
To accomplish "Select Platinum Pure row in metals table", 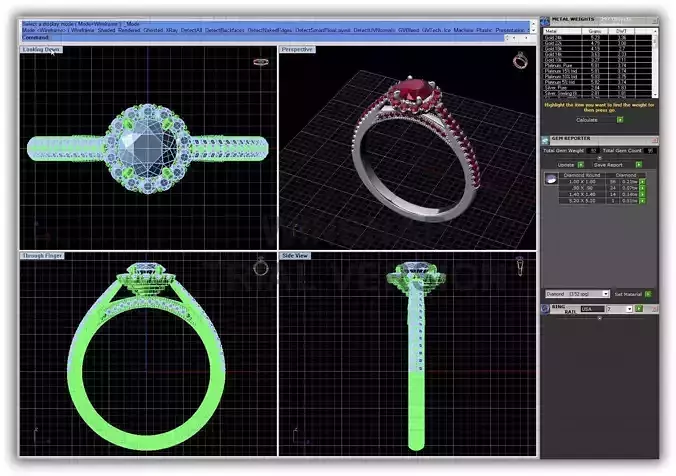I will (598, 66).
